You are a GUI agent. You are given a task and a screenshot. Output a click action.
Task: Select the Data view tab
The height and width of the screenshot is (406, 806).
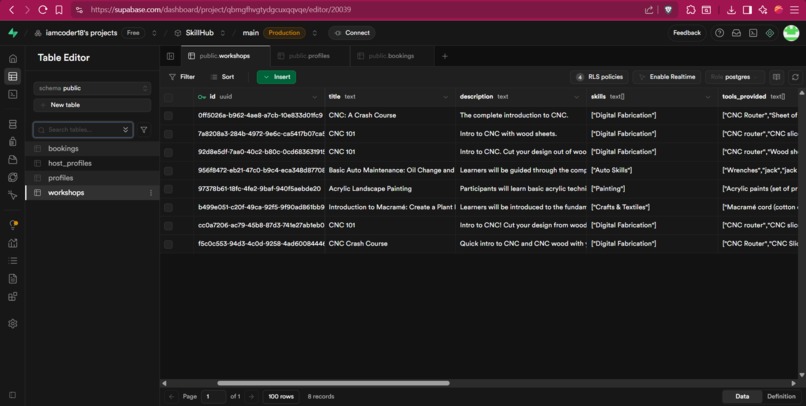pos(742,397)
